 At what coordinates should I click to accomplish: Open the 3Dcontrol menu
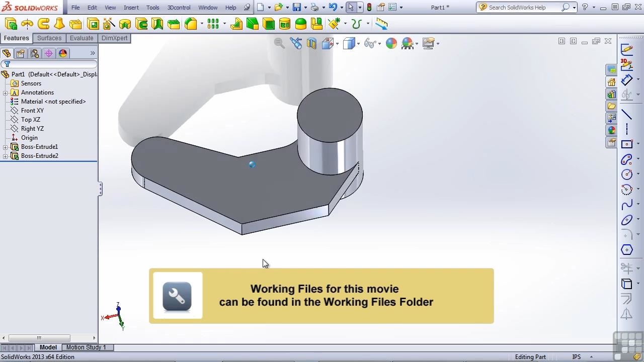tap(179, 8)
